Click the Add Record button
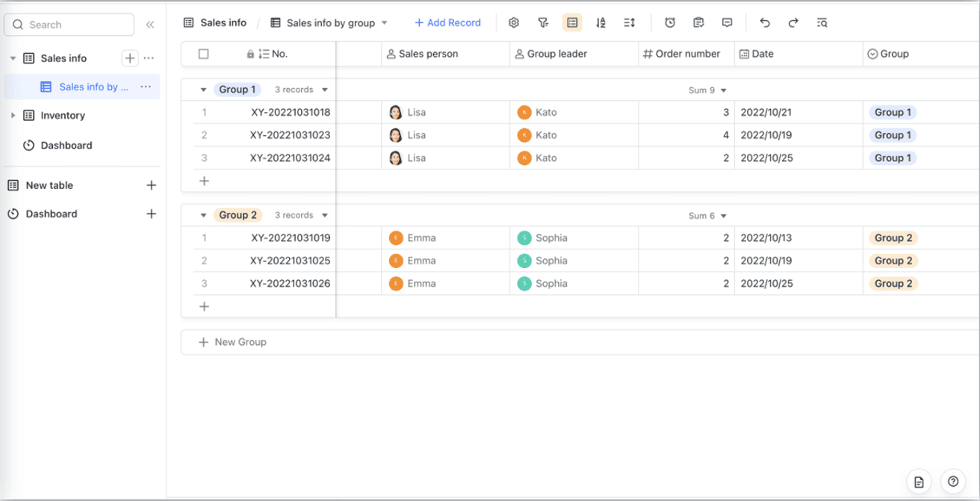 447,22
